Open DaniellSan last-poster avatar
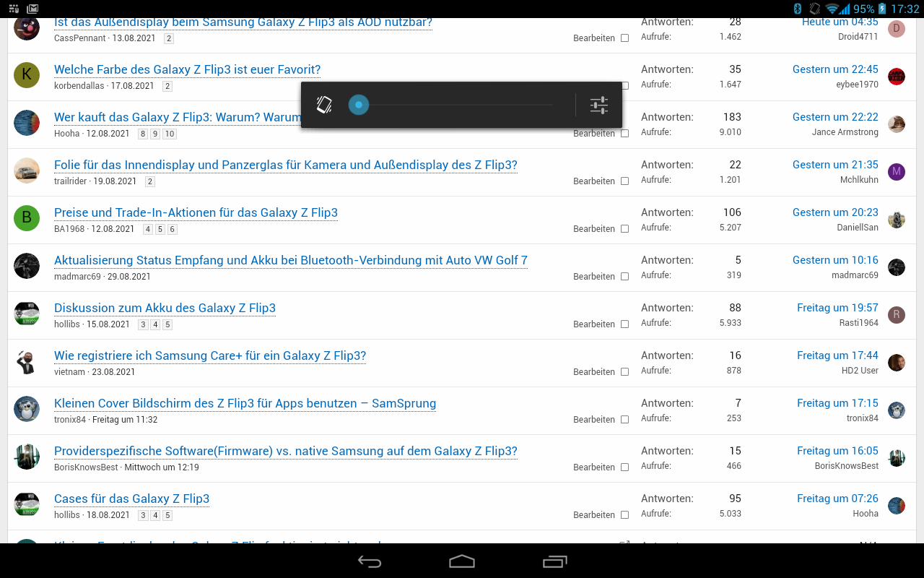The width and height of the screenshot is (924, 578). [897, 220]
